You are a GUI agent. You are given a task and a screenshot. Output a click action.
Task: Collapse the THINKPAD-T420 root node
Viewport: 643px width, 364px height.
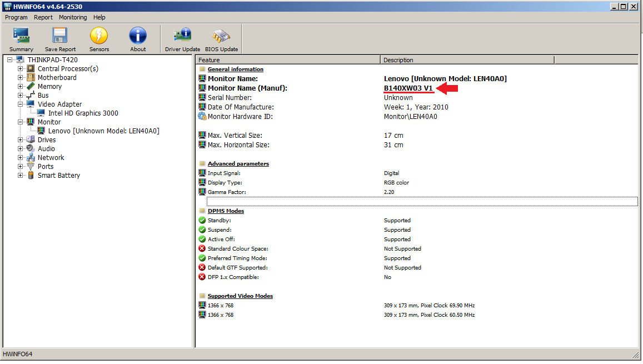pyautogui.click(x=10, y=60)
